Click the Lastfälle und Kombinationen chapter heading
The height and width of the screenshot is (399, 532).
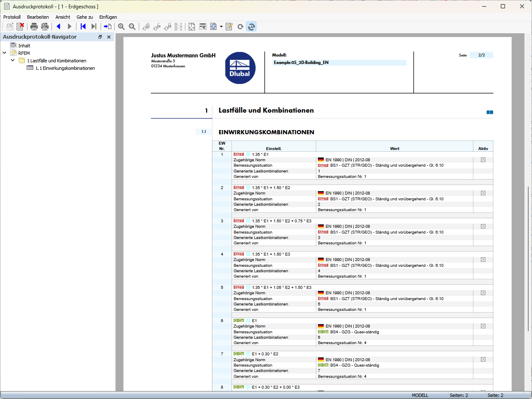(266, 111)
